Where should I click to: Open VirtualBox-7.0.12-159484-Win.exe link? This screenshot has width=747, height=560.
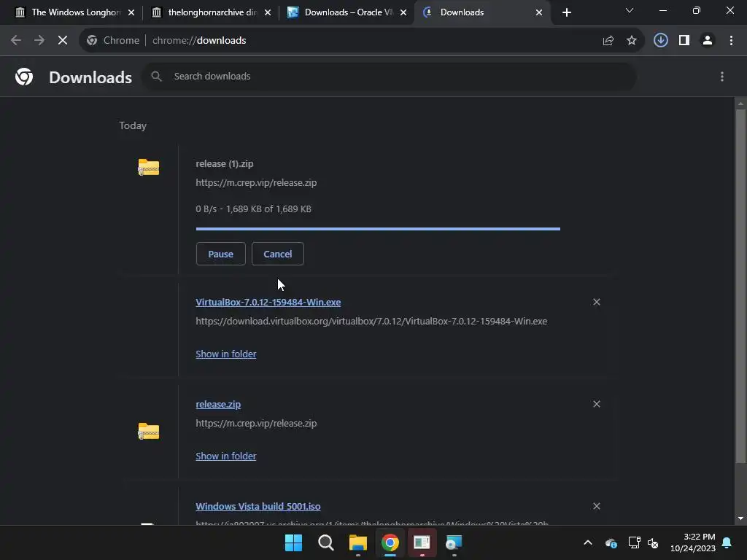268,302
